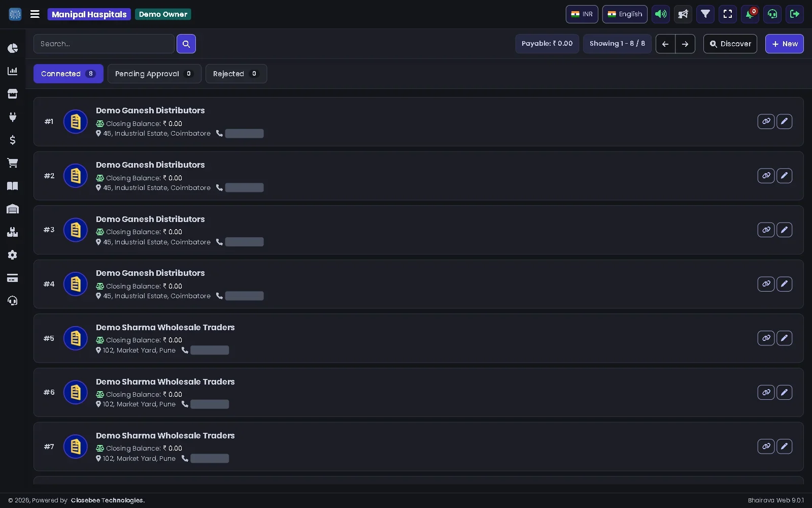Viewport: 812px width, 508px height.
Task: Go to next page arrow
Action: (x=685, y=44)
